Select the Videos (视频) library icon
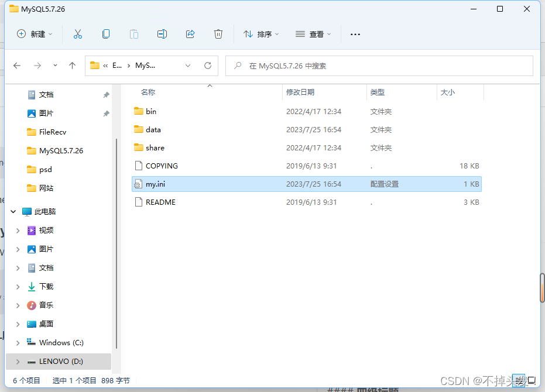 [x=31, y=231]
